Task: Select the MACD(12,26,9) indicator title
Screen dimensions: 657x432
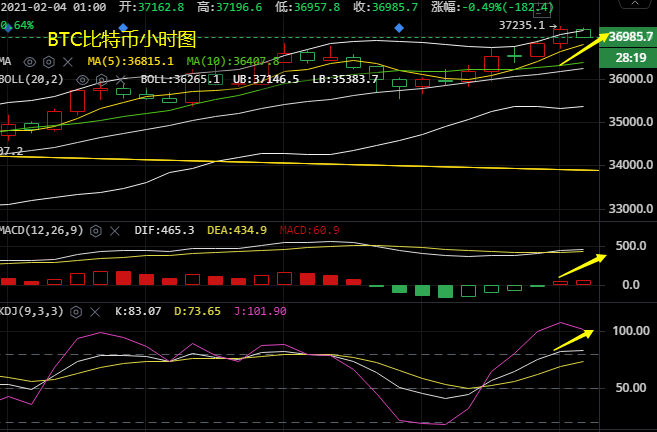Action: click(42, 230)
